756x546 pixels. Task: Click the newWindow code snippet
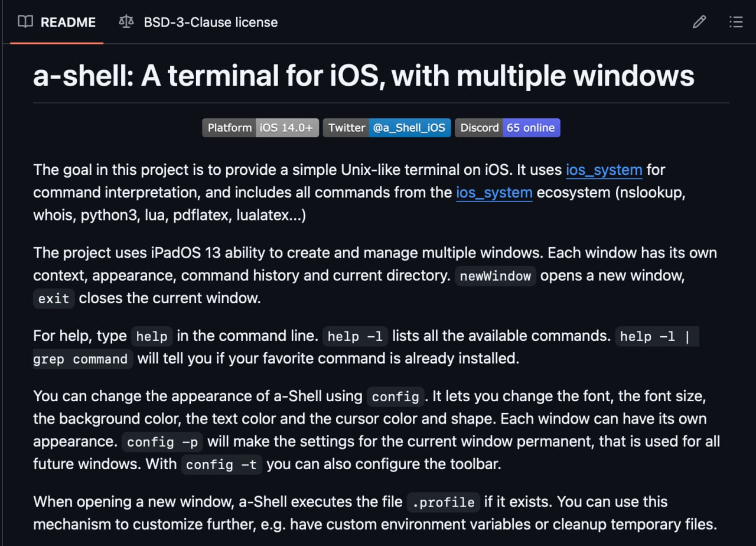click(x=495, y=277)
